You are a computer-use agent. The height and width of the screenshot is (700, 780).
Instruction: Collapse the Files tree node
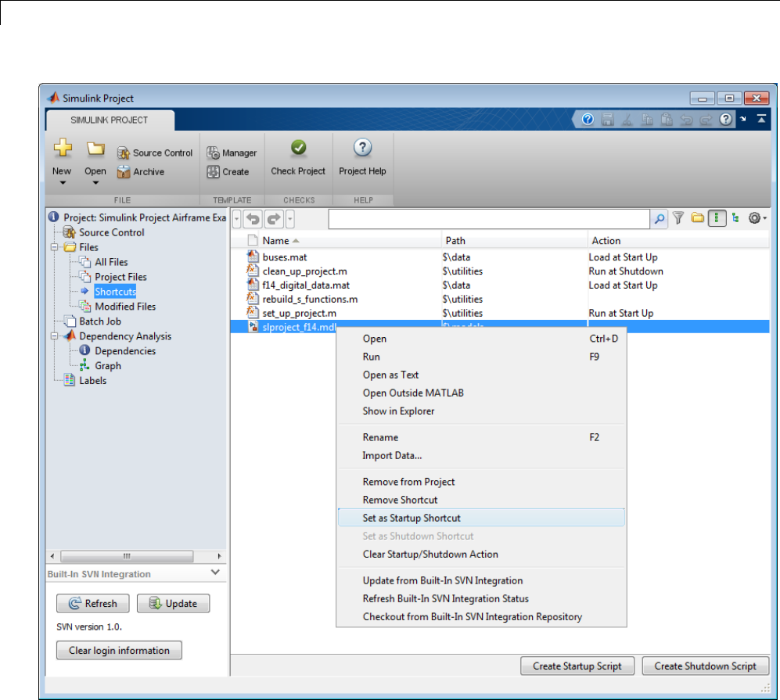tap(55, 247)
